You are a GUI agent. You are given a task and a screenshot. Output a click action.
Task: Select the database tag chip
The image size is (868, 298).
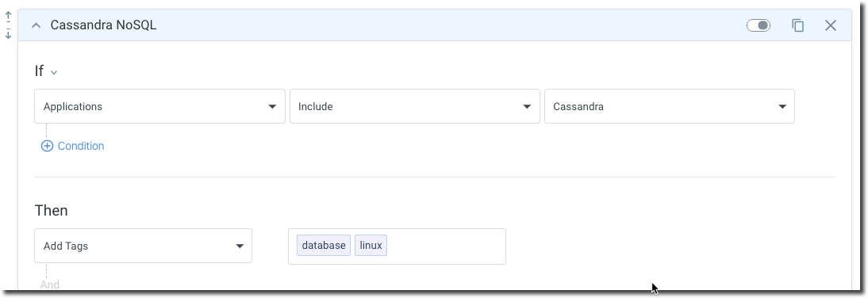point(324,246)
